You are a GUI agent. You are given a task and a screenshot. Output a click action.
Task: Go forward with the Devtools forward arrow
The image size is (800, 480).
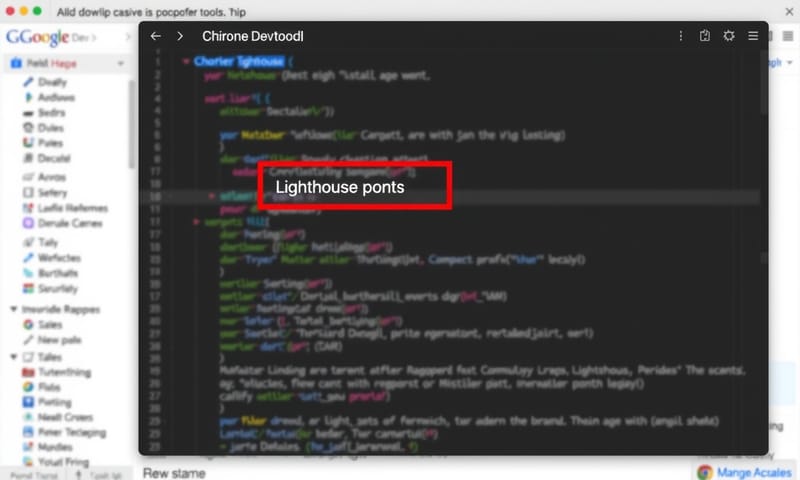[180, 36]
